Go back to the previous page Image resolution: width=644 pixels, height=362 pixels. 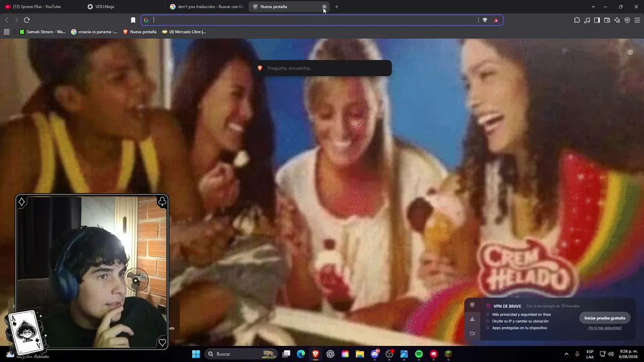point(7,20)
